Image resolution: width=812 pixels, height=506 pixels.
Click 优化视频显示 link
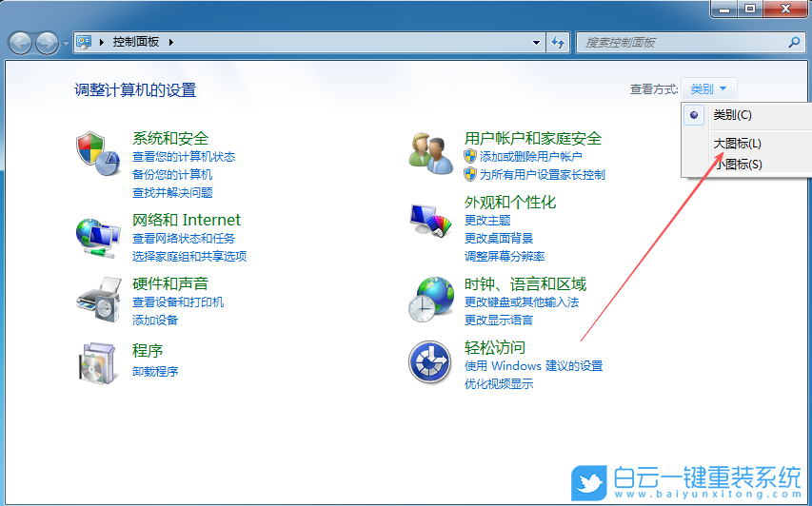pyautogui.click(x=499, y=384)
